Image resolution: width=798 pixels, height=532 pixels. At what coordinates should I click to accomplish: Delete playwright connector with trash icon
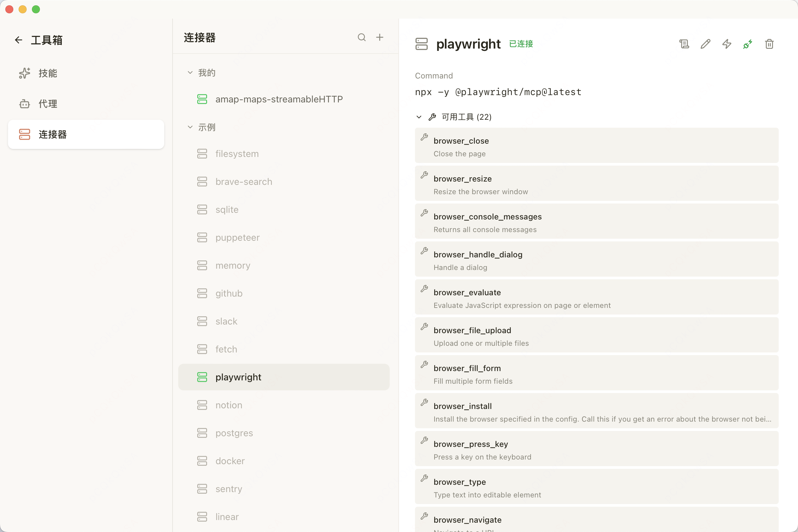pos(769,44)
